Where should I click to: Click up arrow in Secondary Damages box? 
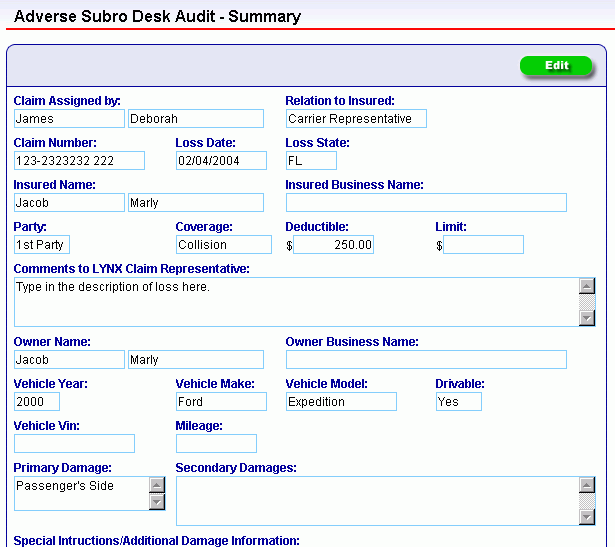(x=587, y=485)
